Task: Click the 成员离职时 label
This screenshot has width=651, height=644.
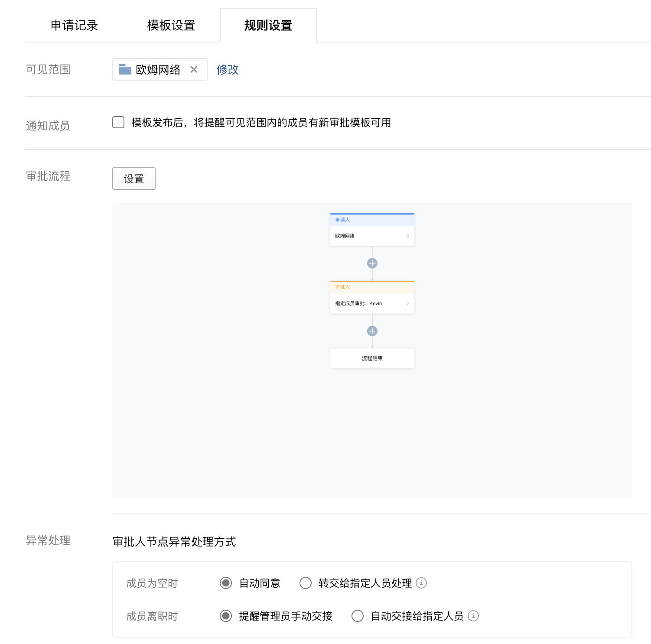Action: pos(152,616)
